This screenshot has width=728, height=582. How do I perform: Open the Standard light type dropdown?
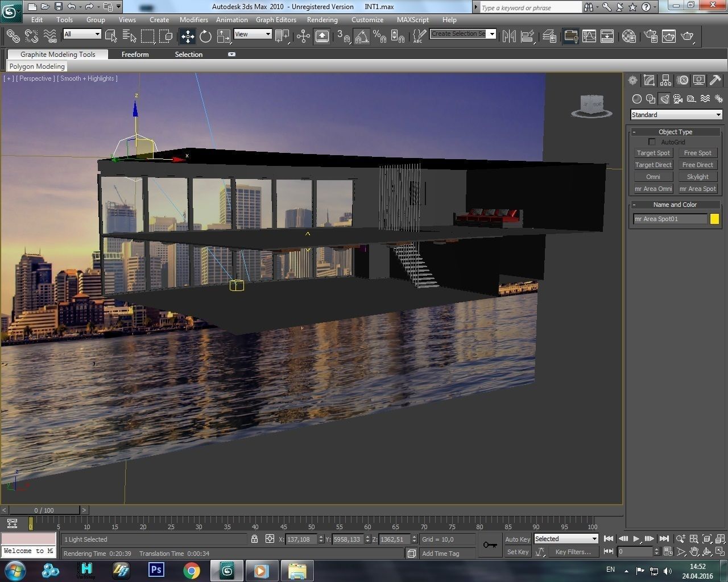676,115
